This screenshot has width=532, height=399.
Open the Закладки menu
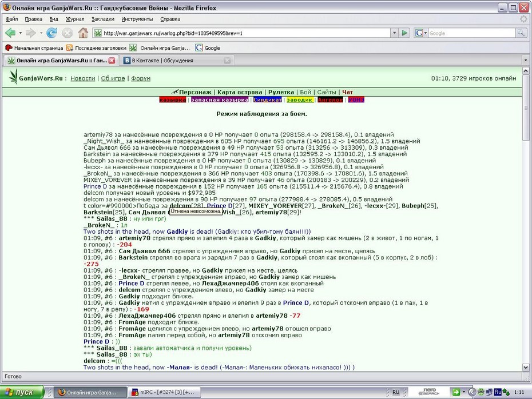(103, 19)
